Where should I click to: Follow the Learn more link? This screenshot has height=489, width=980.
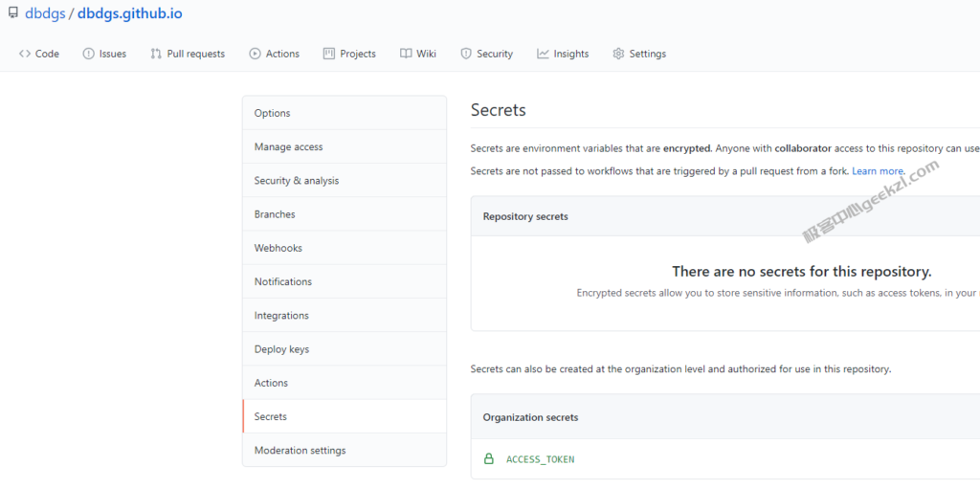tap(879, 170)
